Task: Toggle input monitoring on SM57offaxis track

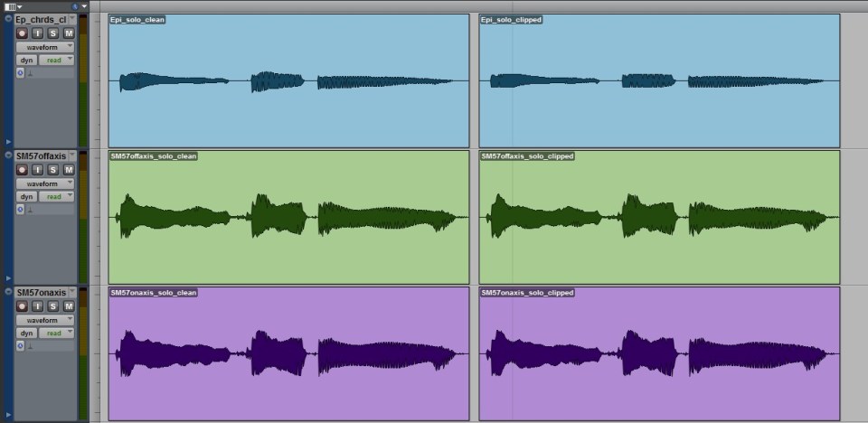Action: [x=38, y=170]
